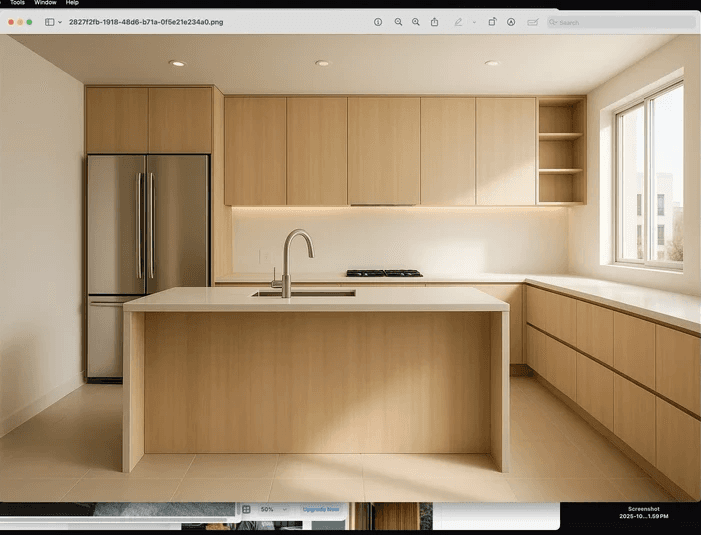Image resolution: width=701 pixels, height=535 pixels.
Task: Select the Highlight pen tool
Action: (x=458, y=22)
